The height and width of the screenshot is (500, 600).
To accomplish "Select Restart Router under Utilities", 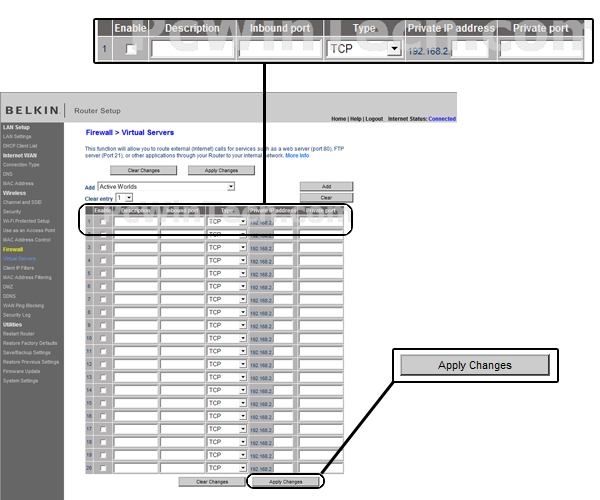I will tap(19, 334).
